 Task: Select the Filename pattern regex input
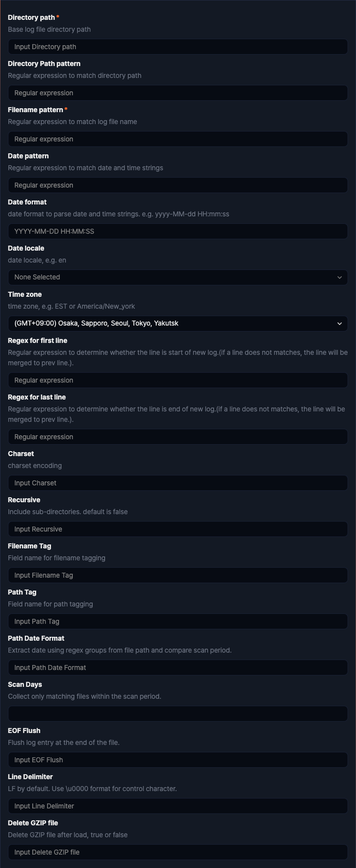click(178, 138)
